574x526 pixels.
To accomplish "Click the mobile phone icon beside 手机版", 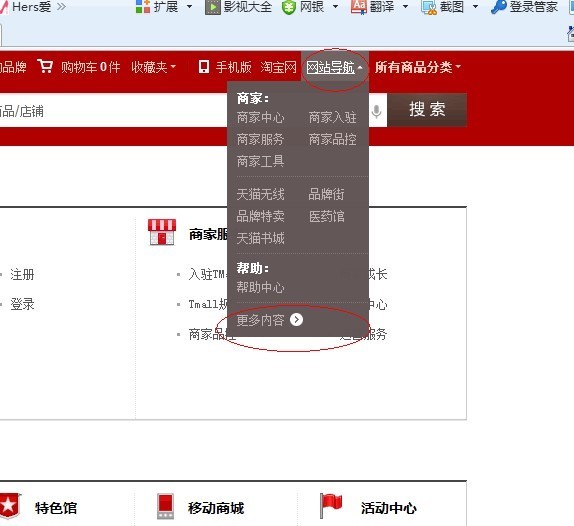I will pos(204,67).
